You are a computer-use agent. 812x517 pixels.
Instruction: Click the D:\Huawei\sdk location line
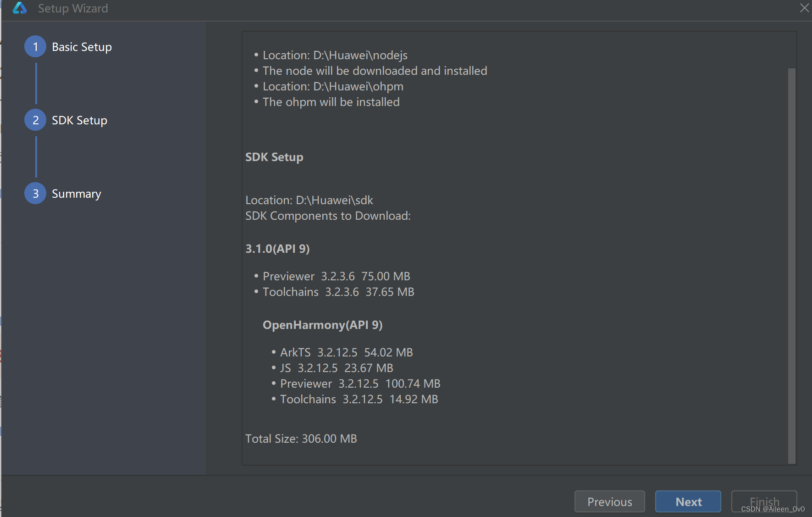pyautogui.click(x=309, y=200)
